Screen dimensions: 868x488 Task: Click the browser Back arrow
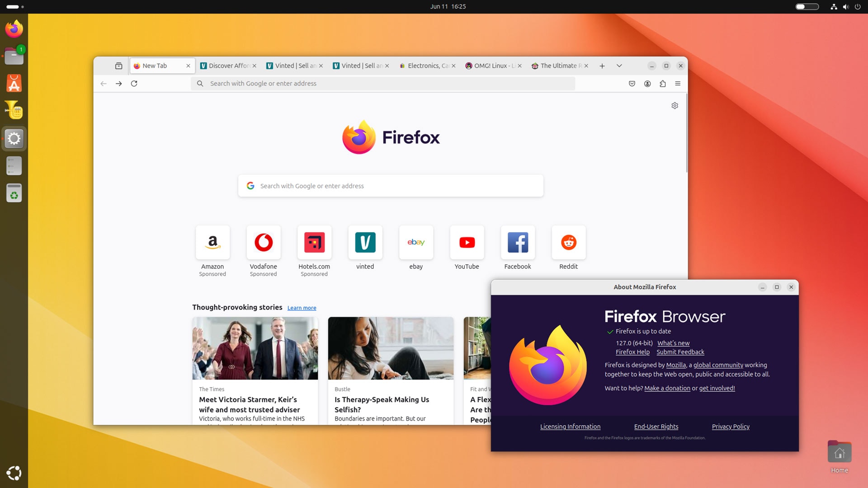point(104,84)
